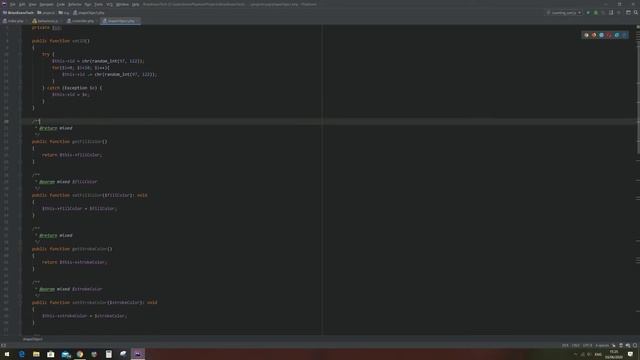Image resolution: width=640 pixels, height=360 pixels.
Task: Open the View menu
Action: click(x=32, y=4)
